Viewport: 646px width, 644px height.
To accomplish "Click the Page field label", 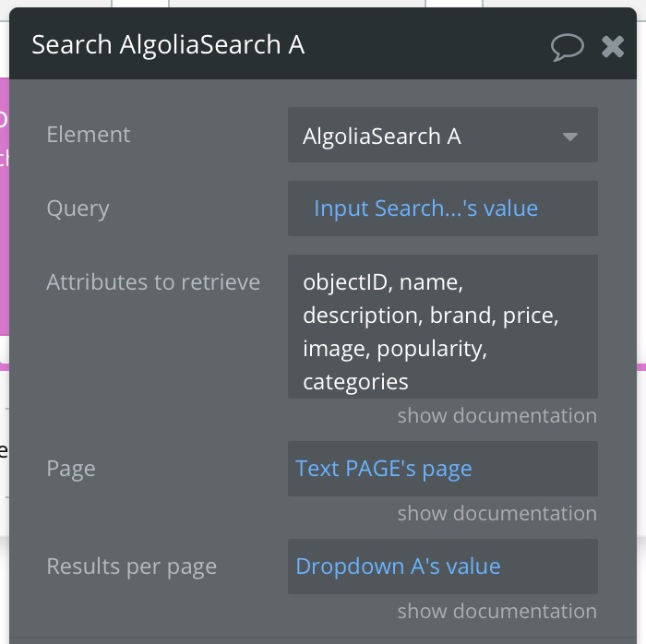I will [x=71, y=469].
